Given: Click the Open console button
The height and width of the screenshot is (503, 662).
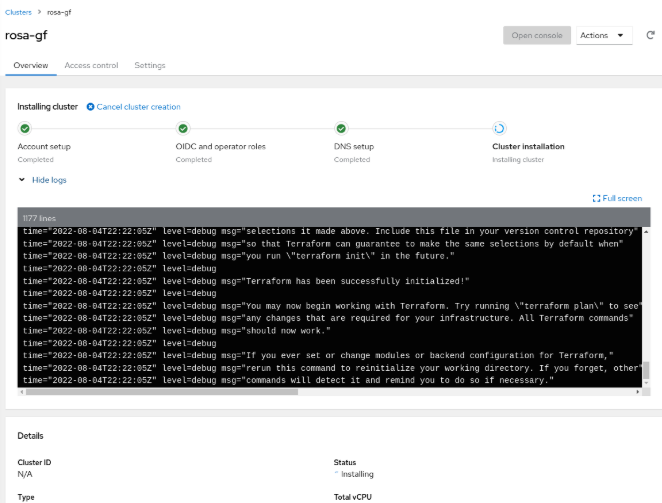Looking at the screenshot, I should point(537,35).
